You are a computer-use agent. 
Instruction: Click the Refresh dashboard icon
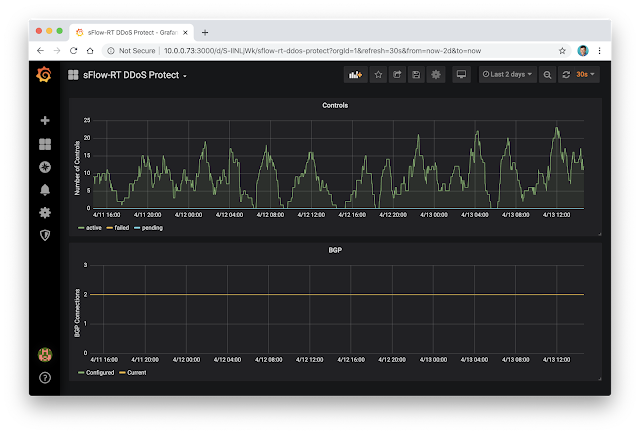point(566,75)
